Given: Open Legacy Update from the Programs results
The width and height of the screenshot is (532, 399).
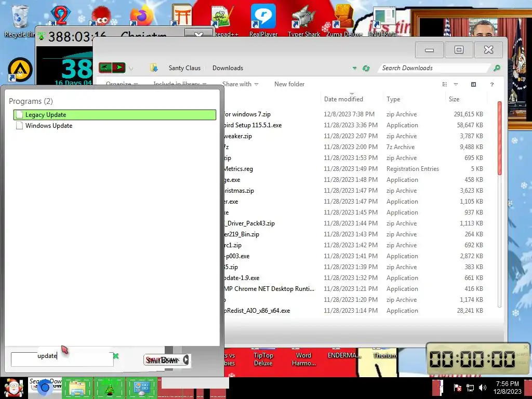Looking at the screenshot, I should tap(114, 115).
